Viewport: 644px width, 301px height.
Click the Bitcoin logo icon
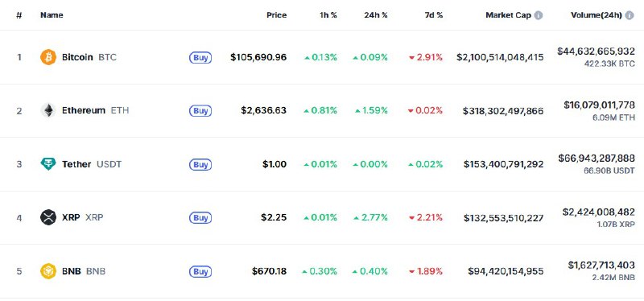[x=48, y=57]
